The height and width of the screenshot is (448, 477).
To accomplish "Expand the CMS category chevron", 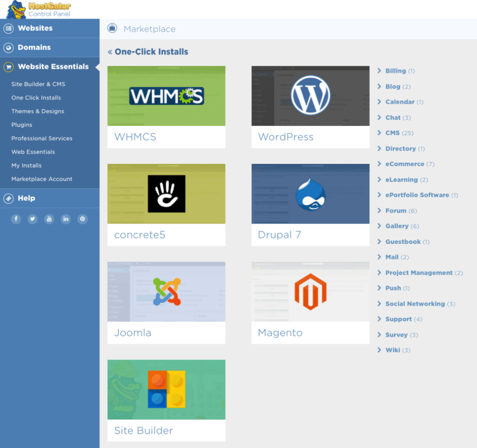I will 380,133.
